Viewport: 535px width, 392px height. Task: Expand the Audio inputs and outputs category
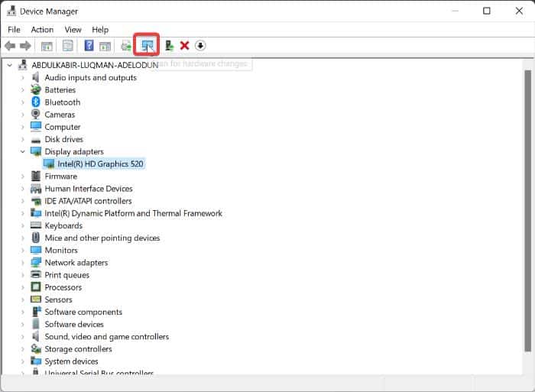[23, 78]
